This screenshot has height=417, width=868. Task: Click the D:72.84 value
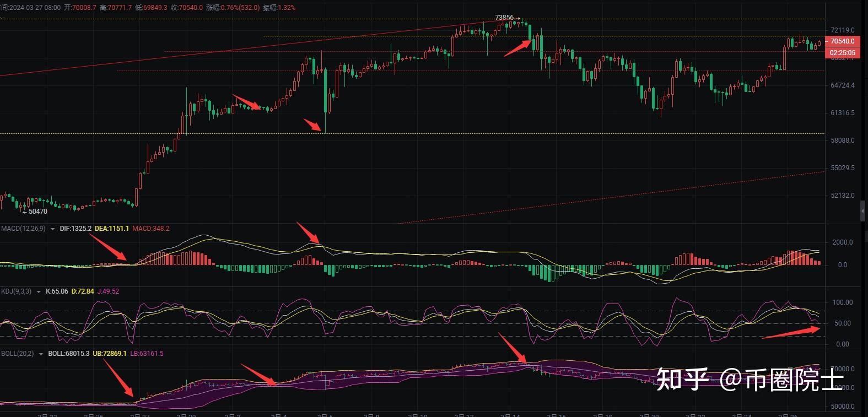pos(83,291)
